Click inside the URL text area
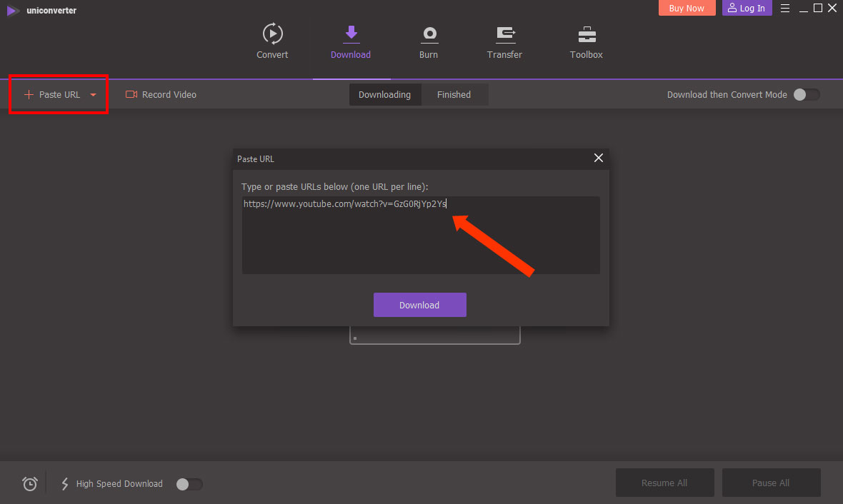The height and width of the screenshot is (504, 843). click(x=421, y=236)
